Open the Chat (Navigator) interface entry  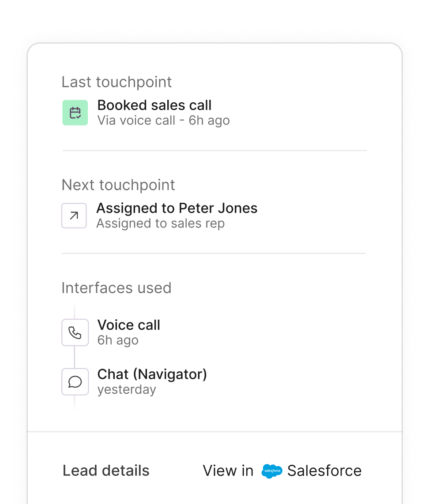(x=152, y=374)
